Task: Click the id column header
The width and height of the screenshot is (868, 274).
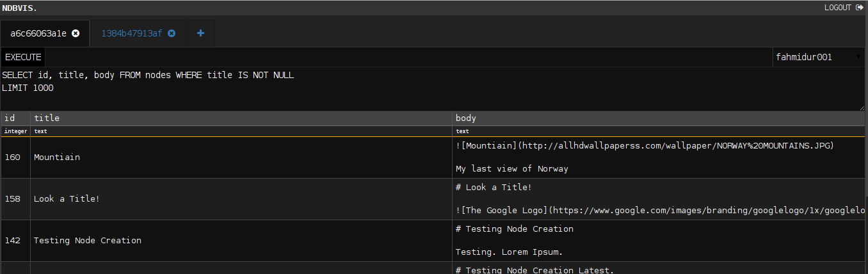Action: 15,118
